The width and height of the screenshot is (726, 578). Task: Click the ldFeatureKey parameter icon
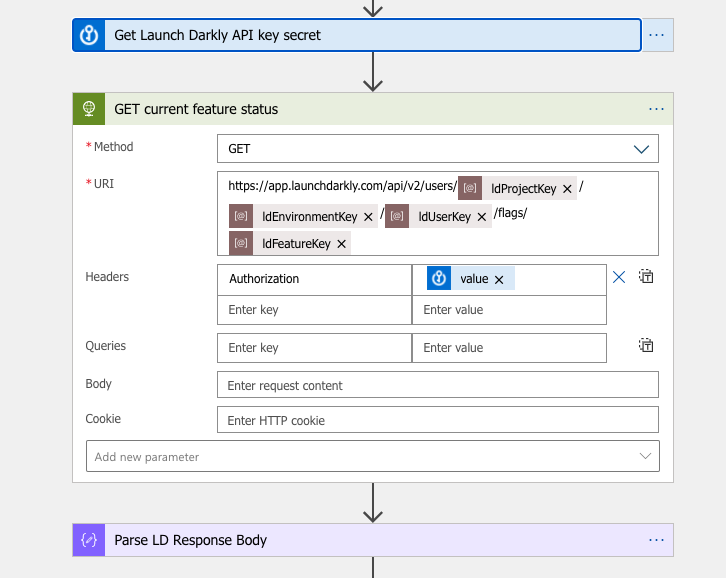(241, 243)
